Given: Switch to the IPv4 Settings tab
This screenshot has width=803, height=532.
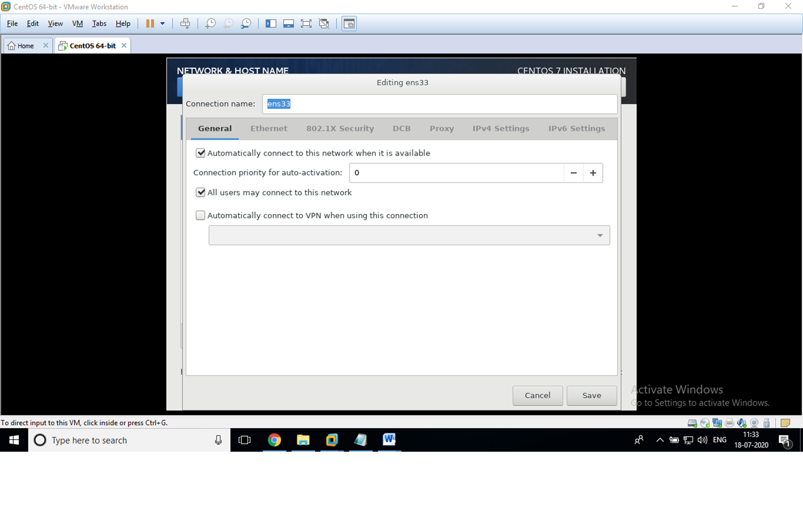Looking at the screenshot, I should tap(500, 128).
